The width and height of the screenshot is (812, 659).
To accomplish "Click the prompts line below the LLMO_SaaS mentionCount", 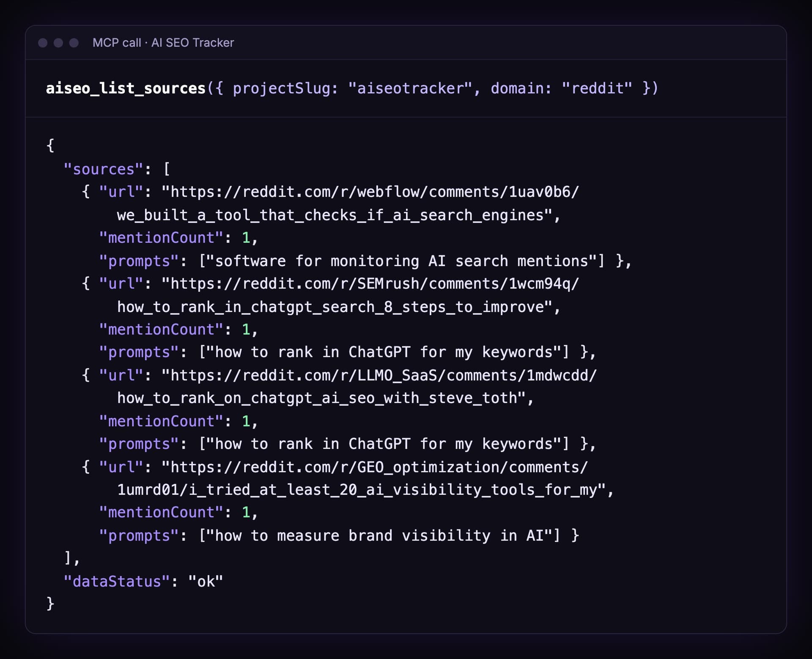I will [x=348, y=444].
